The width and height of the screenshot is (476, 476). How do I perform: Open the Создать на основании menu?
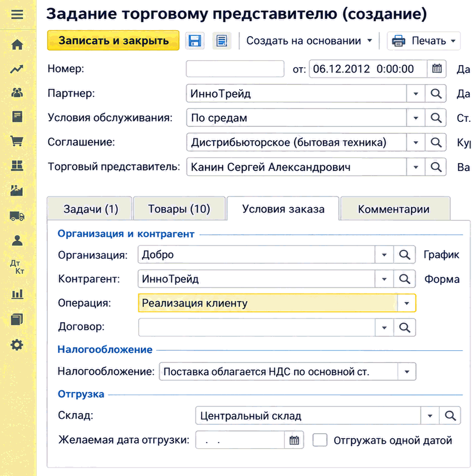pyautogui.click(x=309, y=41)
